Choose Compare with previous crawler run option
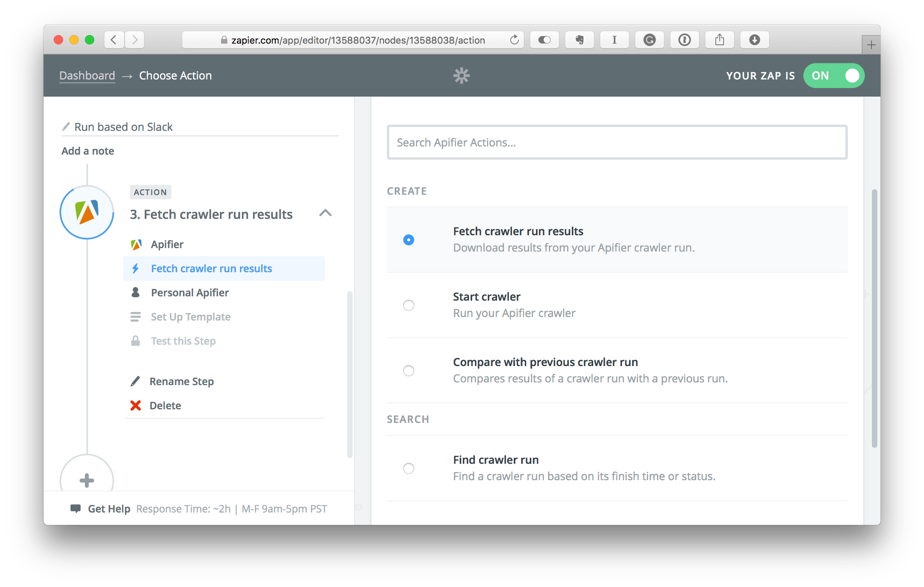 (x=408, y=370)
